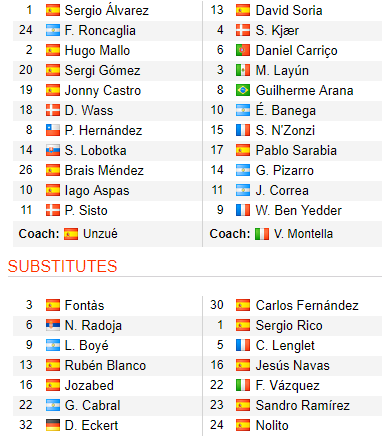The height and width of the screenshot is (440, 382).
Task: Open player S. Kjær
Action: tap(277, 31)
